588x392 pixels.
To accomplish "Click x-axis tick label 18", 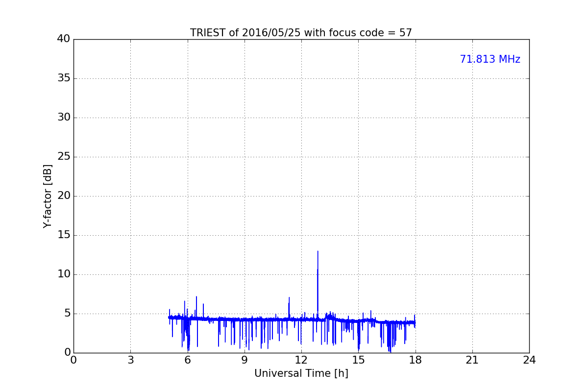I will [415, 360].
